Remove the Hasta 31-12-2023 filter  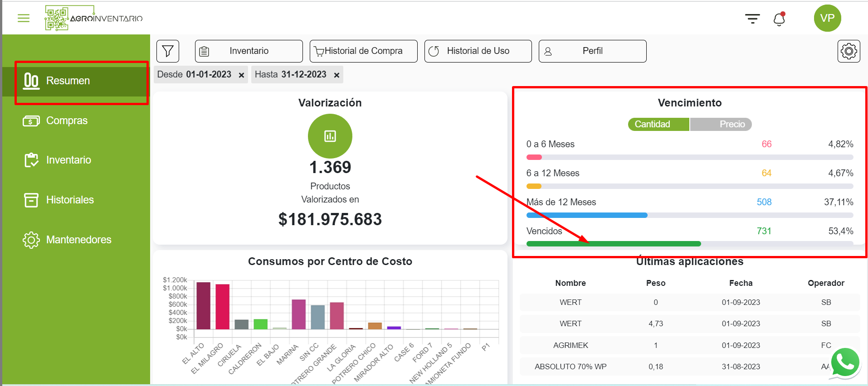click(336, 75)
